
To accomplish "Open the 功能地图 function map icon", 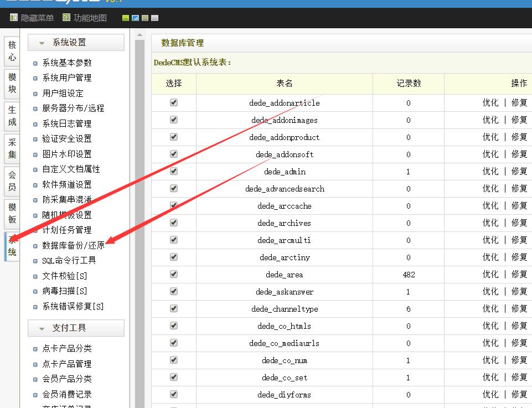I will (x=66, y=18).
